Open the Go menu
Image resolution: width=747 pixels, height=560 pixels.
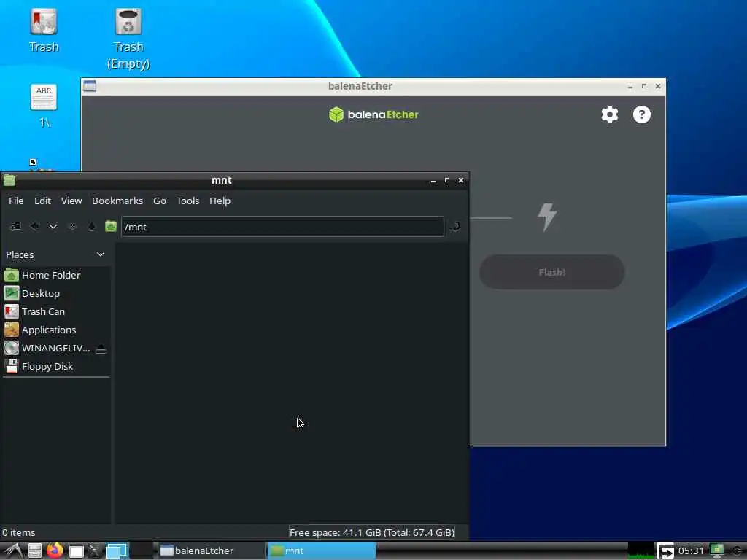[x=160, y=201]
